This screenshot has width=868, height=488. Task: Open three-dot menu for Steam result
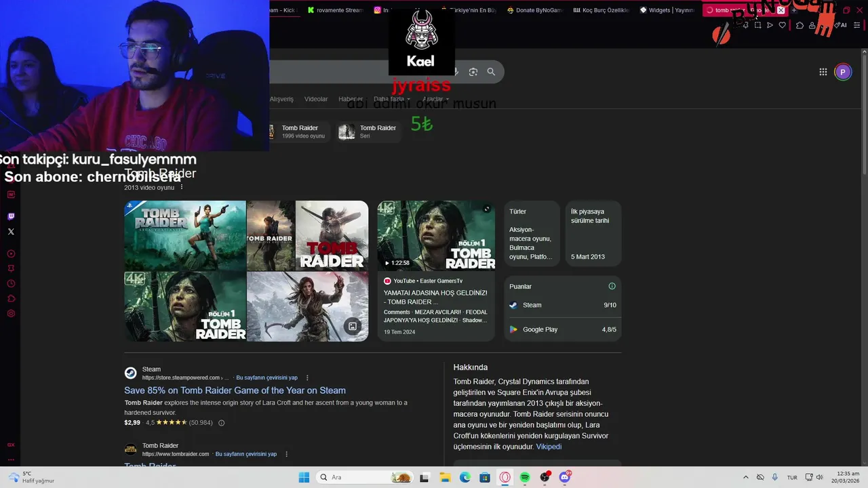(x=307, y=378)
